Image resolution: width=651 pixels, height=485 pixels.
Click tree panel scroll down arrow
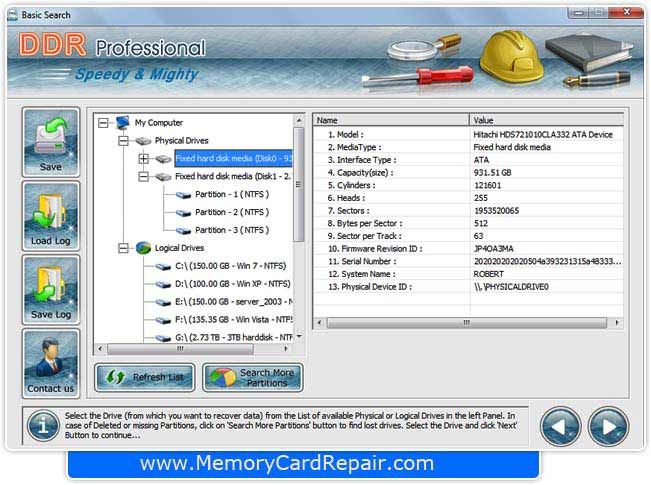tap(299, 336)
